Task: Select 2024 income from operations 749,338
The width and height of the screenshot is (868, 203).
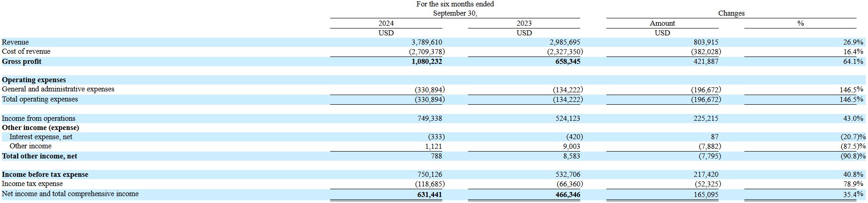Action: pyautogui.click(x=429, y=118)
